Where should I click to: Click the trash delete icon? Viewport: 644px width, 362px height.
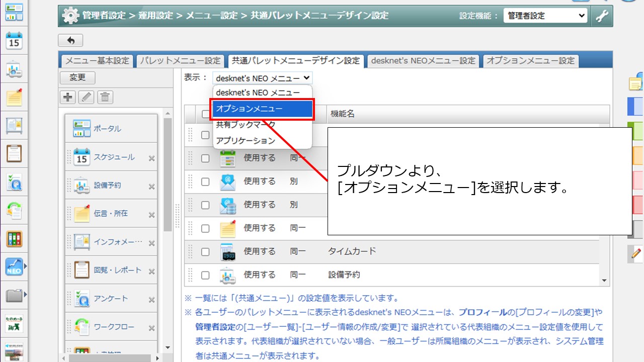[105, 97]
